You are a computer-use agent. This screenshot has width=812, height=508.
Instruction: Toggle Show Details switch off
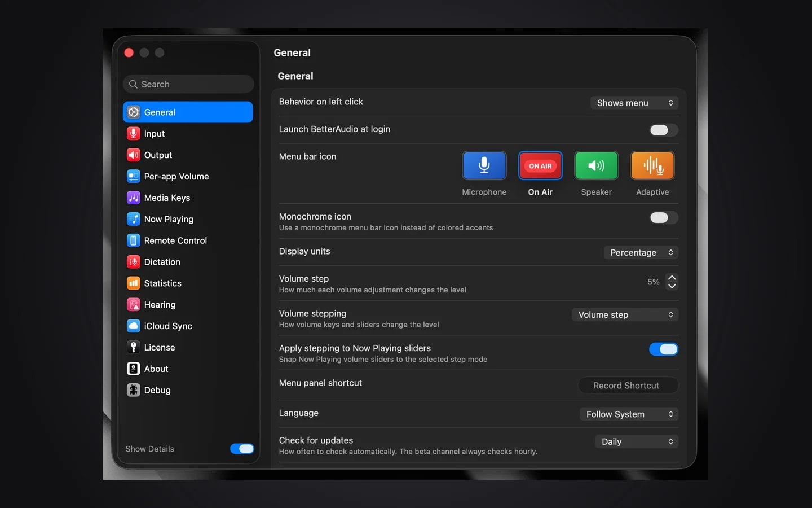(242, 449)
